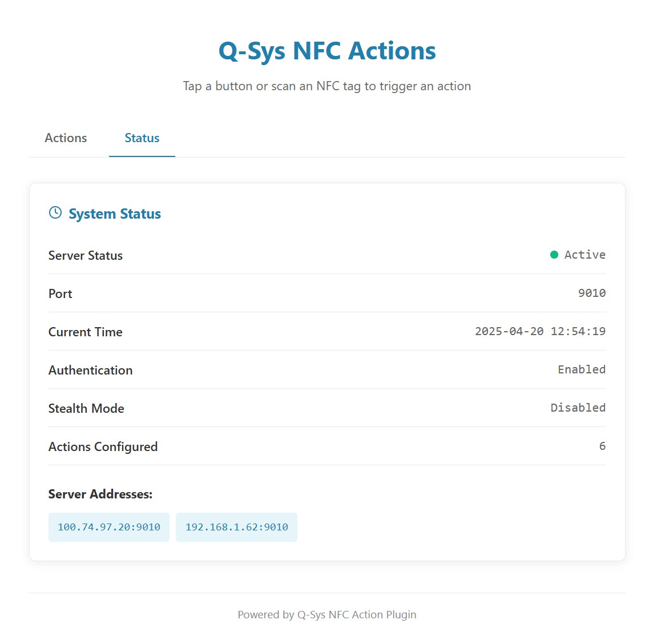Switch to the Actions tab

tap(66, 138)
